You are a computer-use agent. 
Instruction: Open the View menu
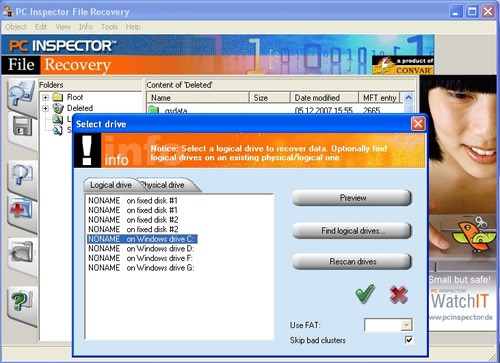click(x=63, y=27)
